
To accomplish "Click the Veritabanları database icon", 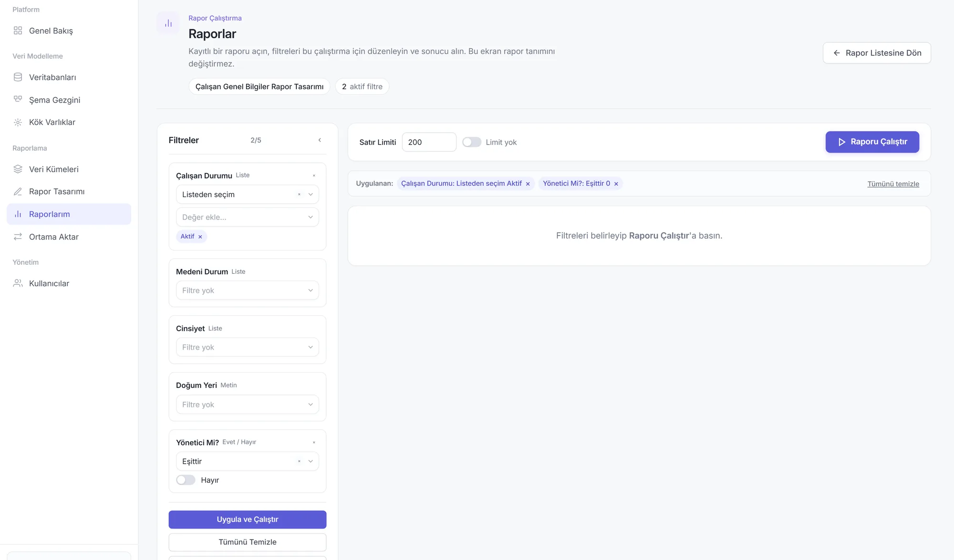I will [18, 77].
